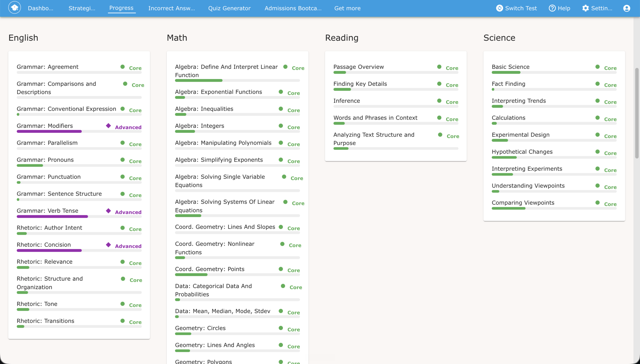This screenshot has height=364, width=640.
Task: Select the Progress tab
Action: tap(121, 8)
